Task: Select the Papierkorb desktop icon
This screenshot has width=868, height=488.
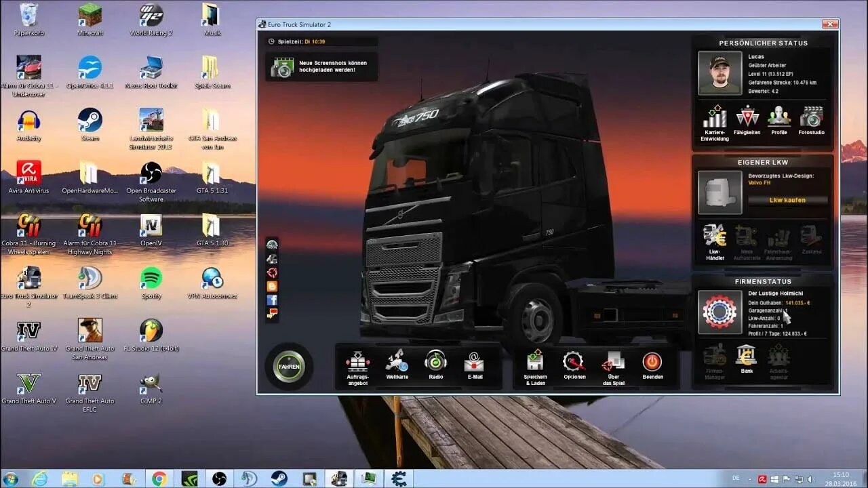Action: pyautogui.click(x=28, y=20)
